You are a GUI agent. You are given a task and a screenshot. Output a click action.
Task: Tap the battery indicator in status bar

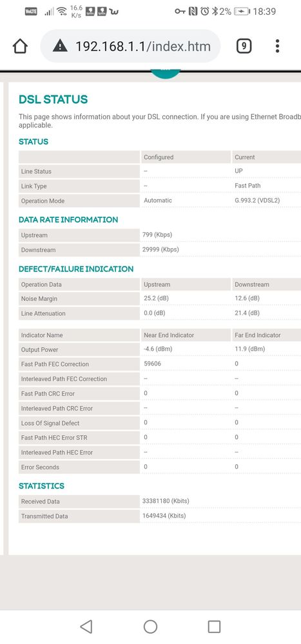click(242, 12)
